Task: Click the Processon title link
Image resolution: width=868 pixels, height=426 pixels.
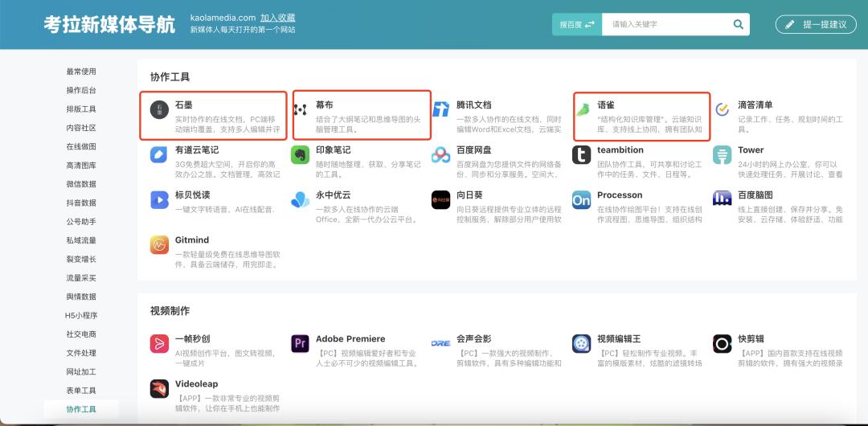Action: pyautogui.click(x=620, y=195)
